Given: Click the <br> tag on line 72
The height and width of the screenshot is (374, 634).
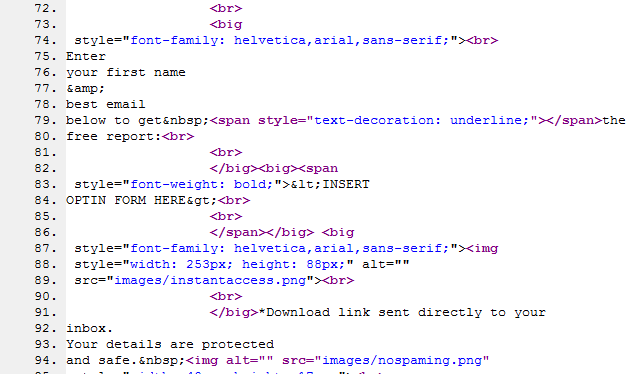Looking at the screenshot, I should tap(226, 8).
